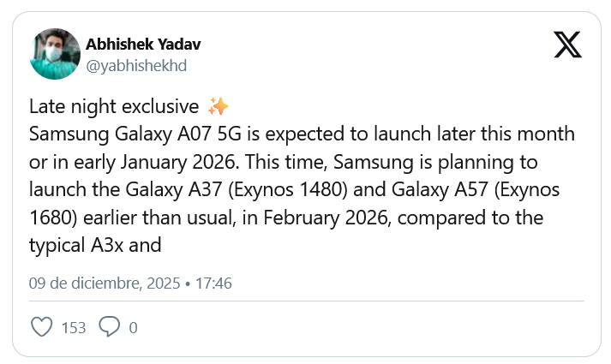The height and width of the screenshot is (364, 611).
Task: Click the 17:46 timestamp
Action: [x=213, y=283]
